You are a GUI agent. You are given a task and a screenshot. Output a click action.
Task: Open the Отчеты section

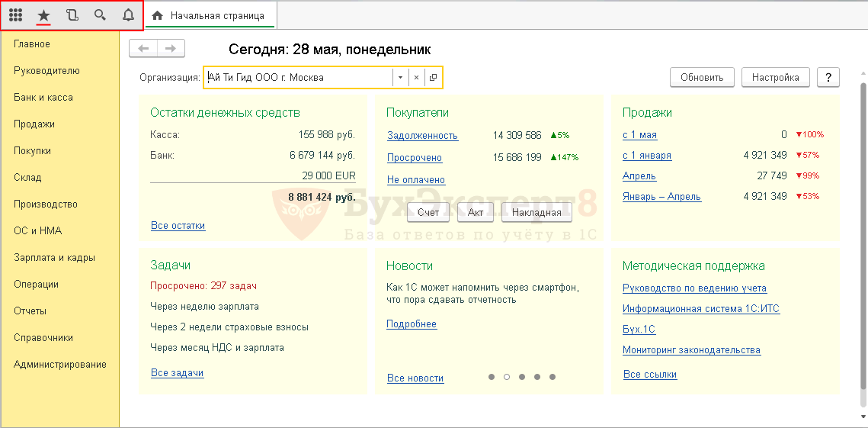30,311
